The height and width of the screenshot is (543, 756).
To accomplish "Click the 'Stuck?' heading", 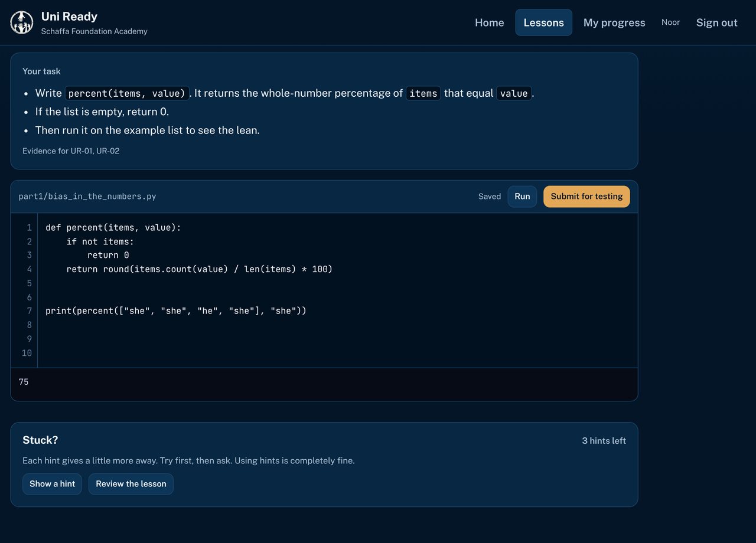I will 40,440.
